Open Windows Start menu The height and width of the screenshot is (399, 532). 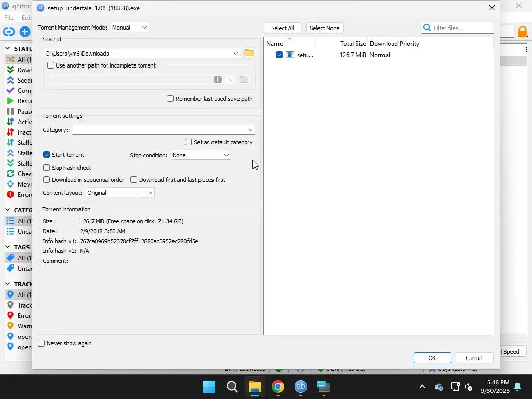[x=209, y=387]
